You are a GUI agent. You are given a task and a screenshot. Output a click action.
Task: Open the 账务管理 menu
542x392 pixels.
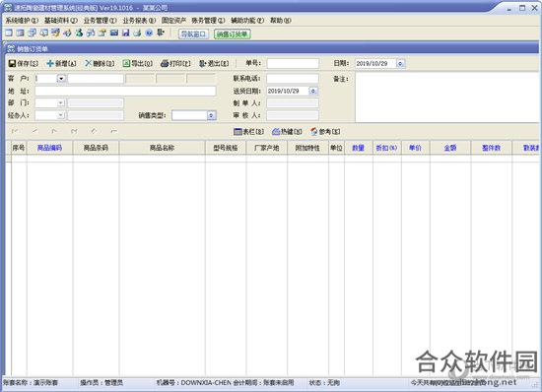click(x=209, y=21)
